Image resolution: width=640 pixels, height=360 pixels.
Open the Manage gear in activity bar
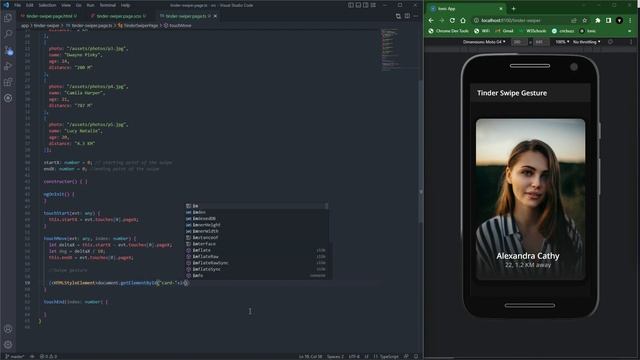8,344
